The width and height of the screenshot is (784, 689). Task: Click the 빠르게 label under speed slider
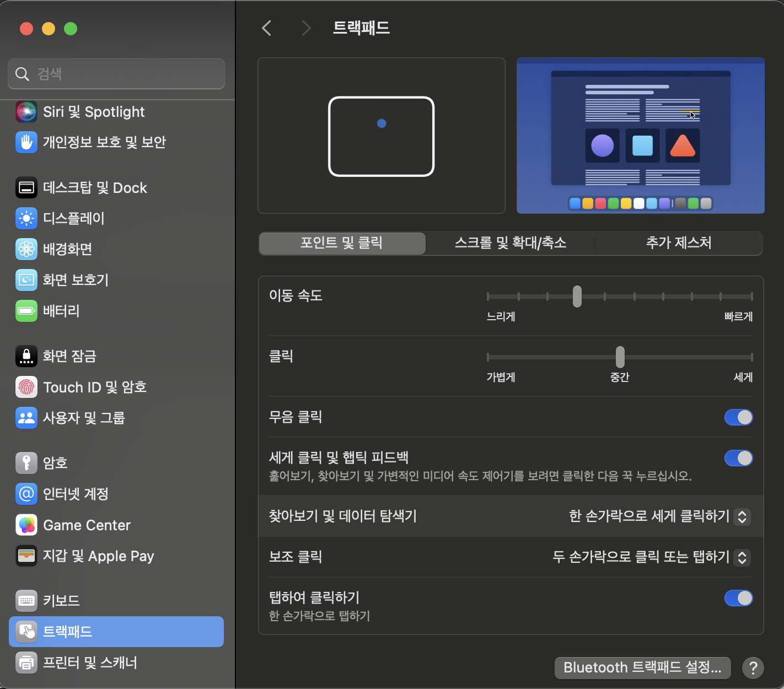point(738,317)
